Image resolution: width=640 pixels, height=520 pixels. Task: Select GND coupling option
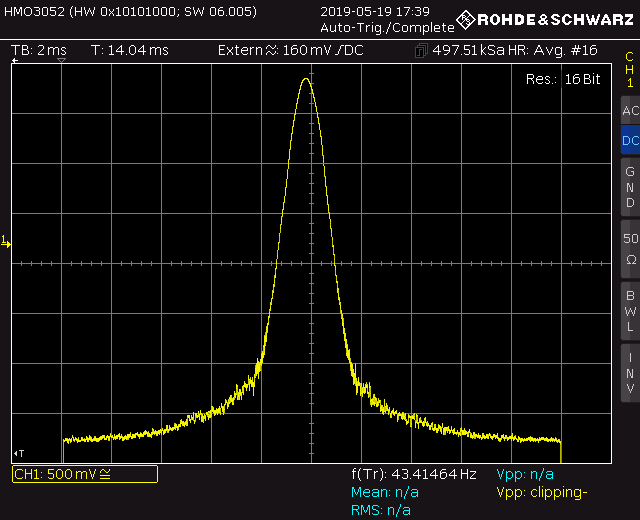click(x=629, y=187)
